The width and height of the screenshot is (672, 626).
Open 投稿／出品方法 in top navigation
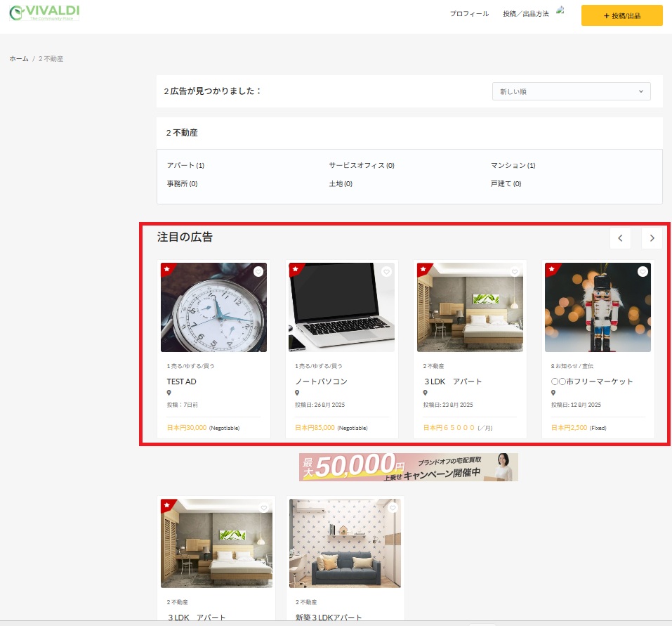tap(525, 15)
